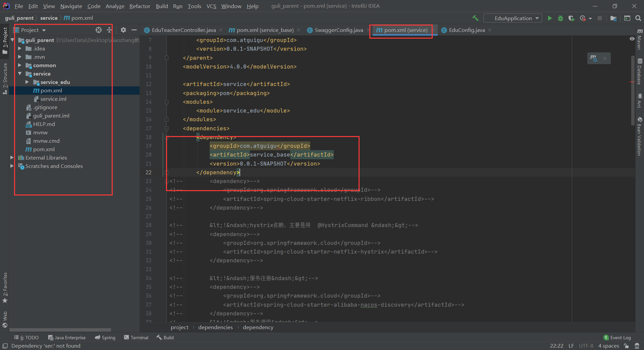Open the File menu

[x=19, y=6]
